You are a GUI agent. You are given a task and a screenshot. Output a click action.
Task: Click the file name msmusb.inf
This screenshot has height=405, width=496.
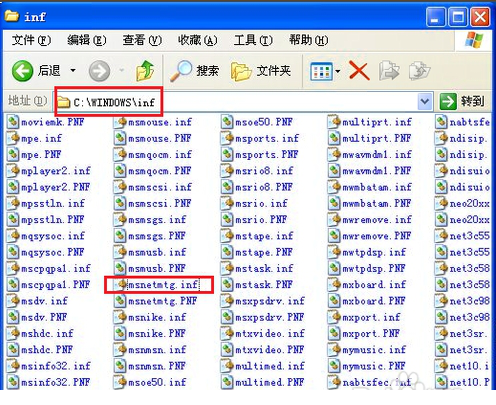tap(157, 252)
